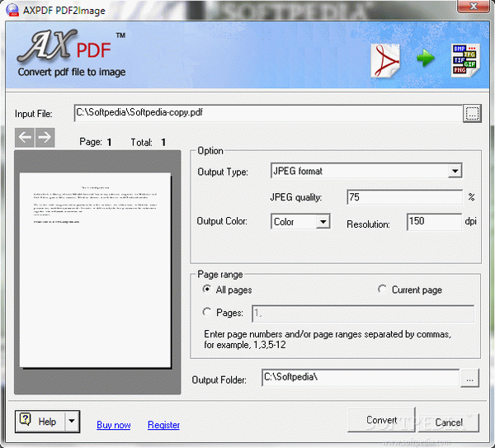Click the 'Page range' group title
Image resolution: width=495 pixels, height=448 pixels.
pos(220,275)
